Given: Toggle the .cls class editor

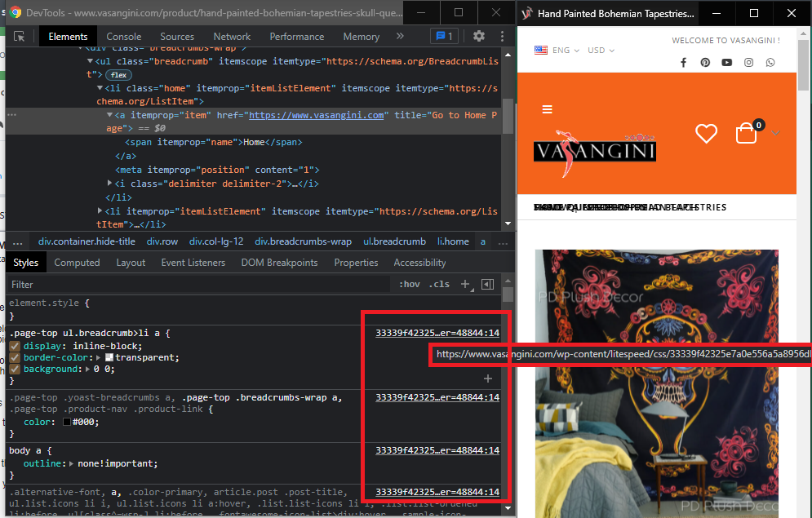Looking at the screenshot, I should (x=439, y=284).
